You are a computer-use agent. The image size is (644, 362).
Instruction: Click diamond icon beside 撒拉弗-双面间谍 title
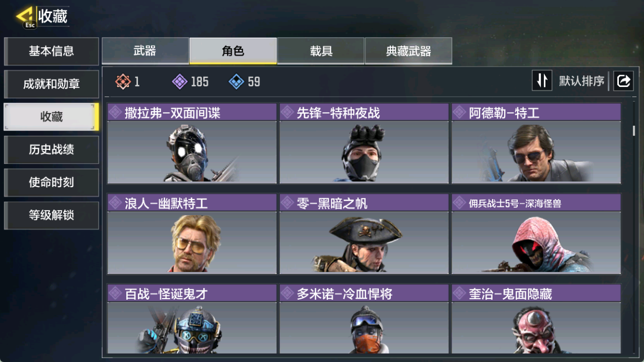115,112
